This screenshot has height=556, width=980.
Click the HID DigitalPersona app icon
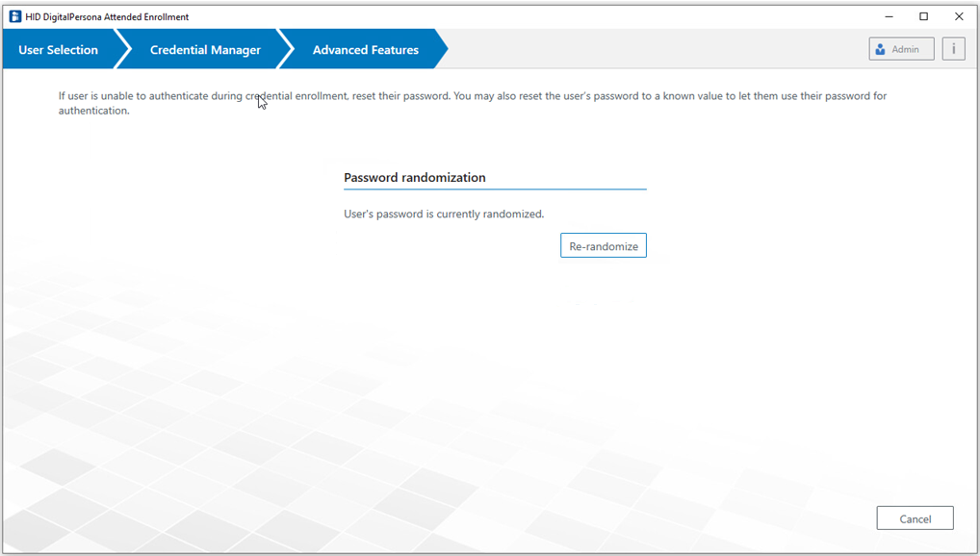click(x=14, y=16)
